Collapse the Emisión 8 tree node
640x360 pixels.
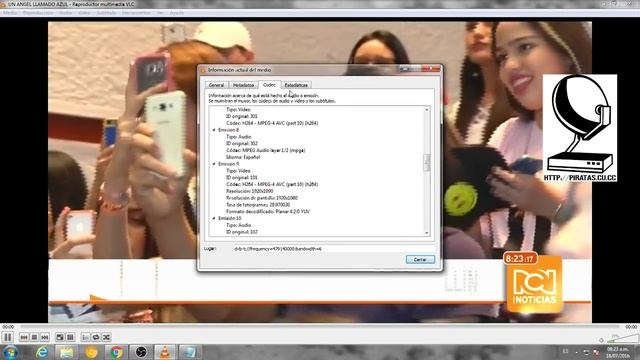tap(214, 130)
